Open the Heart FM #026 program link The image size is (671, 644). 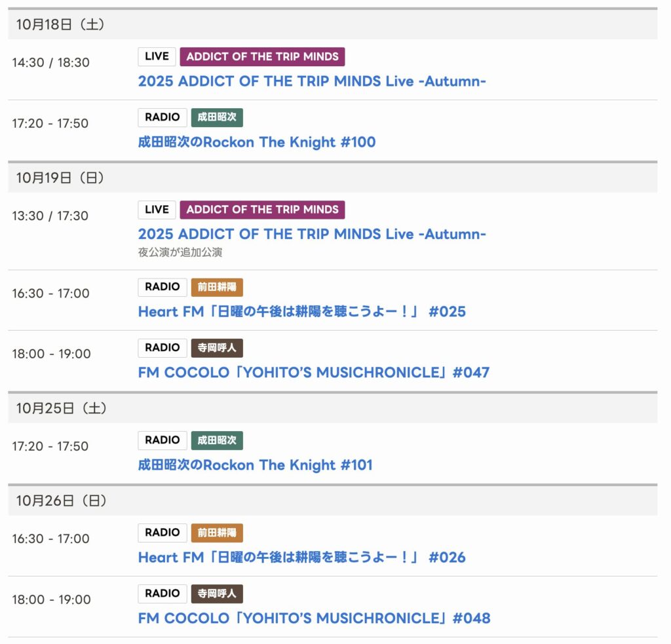(x=301, y=558)
